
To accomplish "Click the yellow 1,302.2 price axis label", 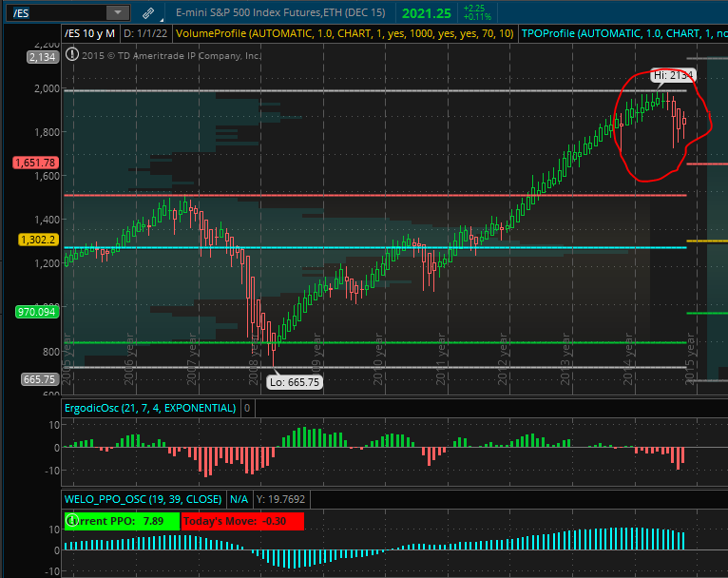I will point(38,240).
